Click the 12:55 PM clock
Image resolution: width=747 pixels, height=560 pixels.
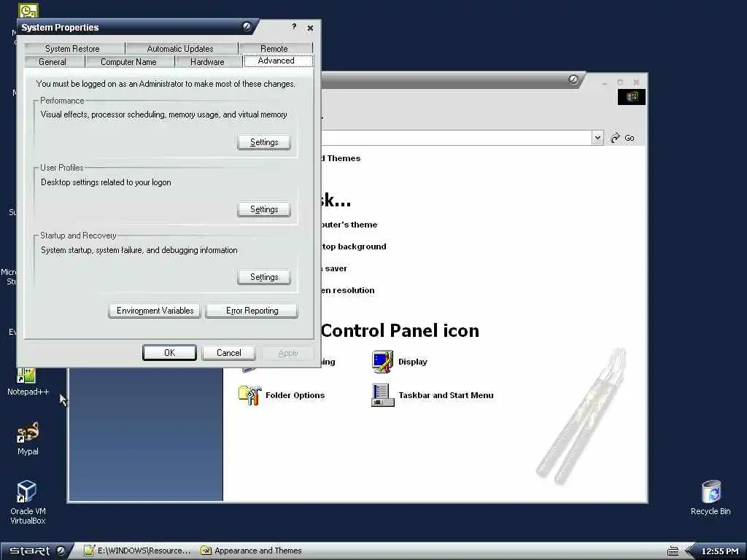coord(720,551)
